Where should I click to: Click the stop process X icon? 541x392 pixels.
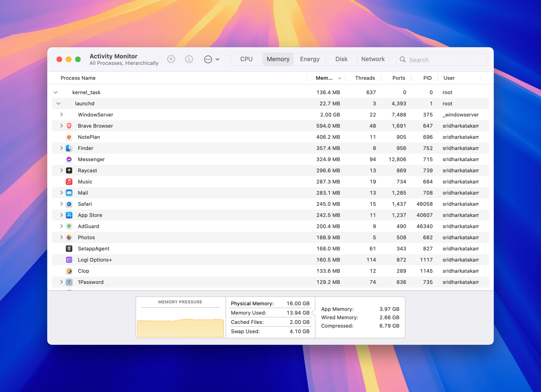tap(171, 59)
